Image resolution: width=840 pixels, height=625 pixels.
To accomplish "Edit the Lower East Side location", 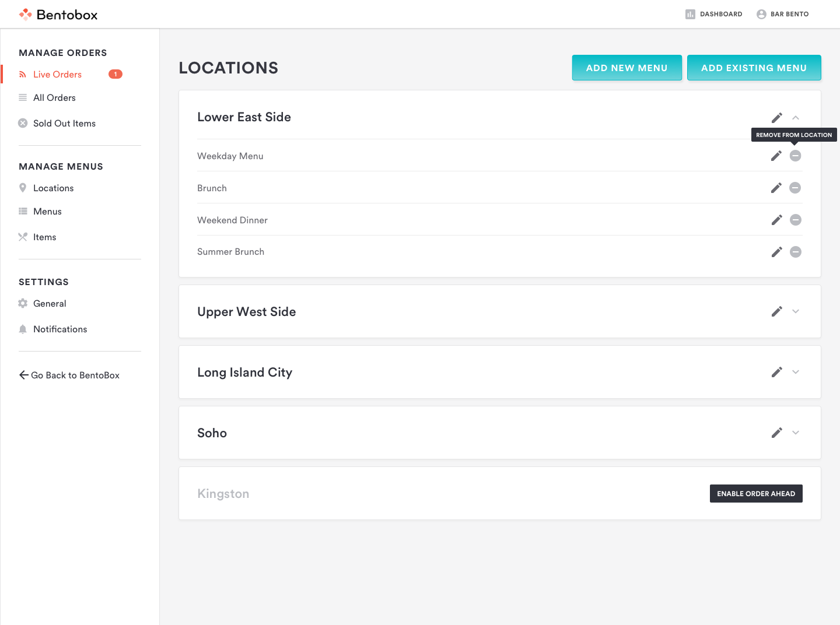I will point(777,118).
